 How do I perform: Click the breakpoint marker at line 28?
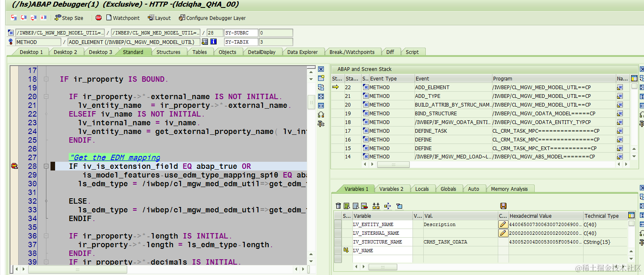pos(14,166)
